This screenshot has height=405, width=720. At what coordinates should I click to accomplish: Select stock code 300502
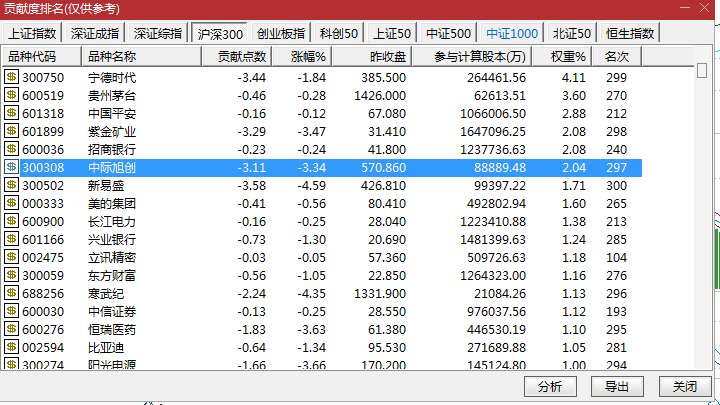tap(43, 186)
